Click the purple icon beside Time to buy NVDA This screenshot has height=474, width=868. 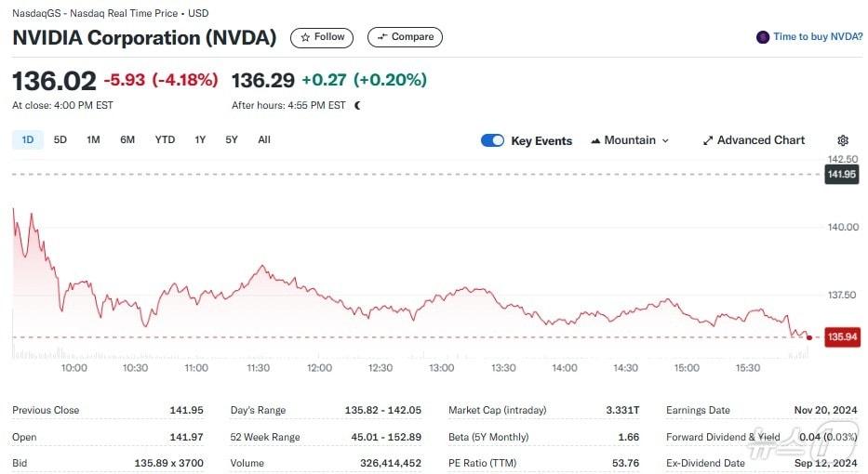763,37
